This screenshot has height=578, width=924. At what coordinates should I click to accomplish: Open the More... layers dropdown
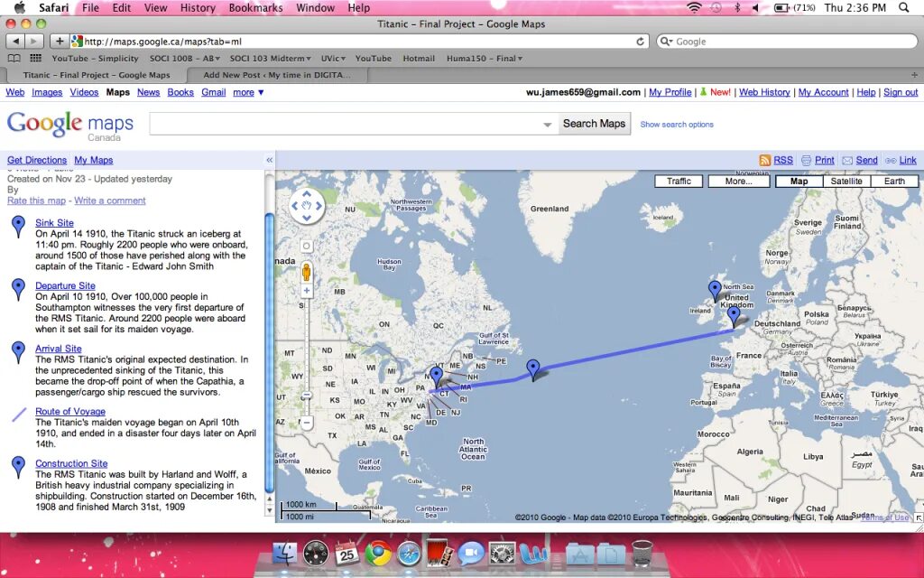[x=739, y=181]
